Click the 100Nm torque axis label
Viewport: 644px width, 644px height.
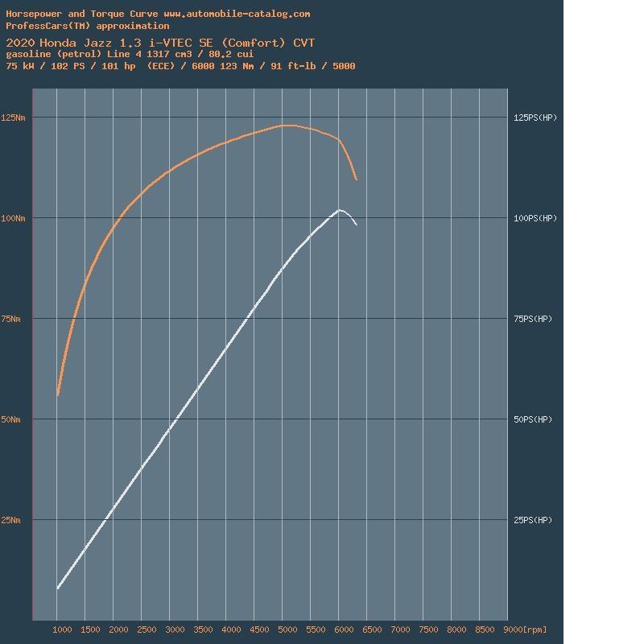coord(13,218)
